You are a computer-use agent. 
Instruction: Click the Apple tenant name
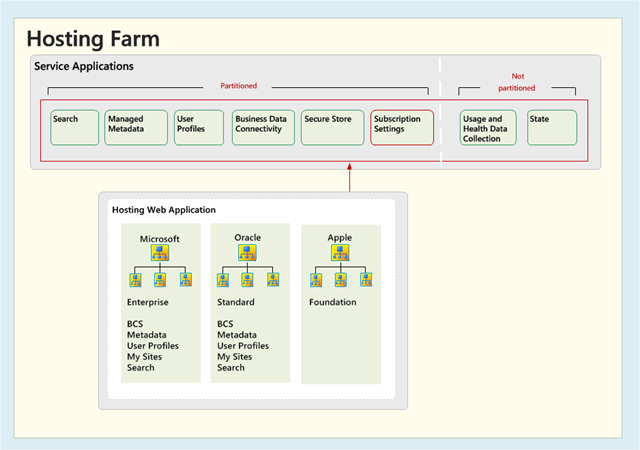[340, 238]
